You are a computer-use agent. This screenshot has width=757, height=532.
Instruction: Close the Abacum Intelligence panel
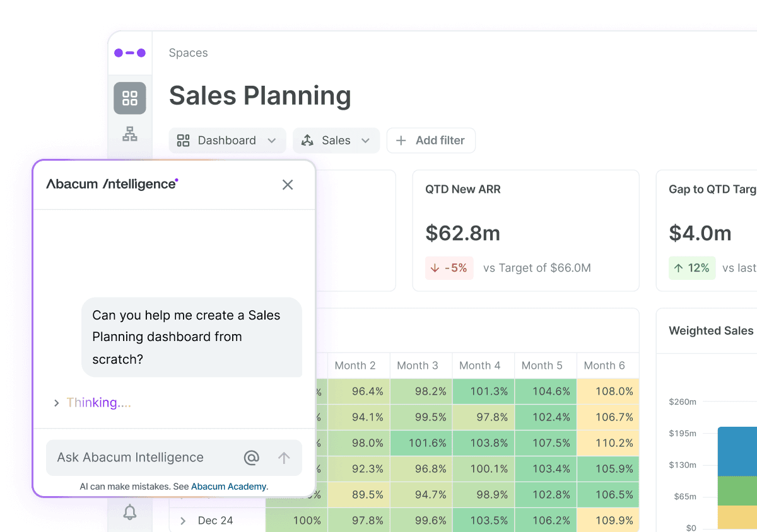(288, 185)
